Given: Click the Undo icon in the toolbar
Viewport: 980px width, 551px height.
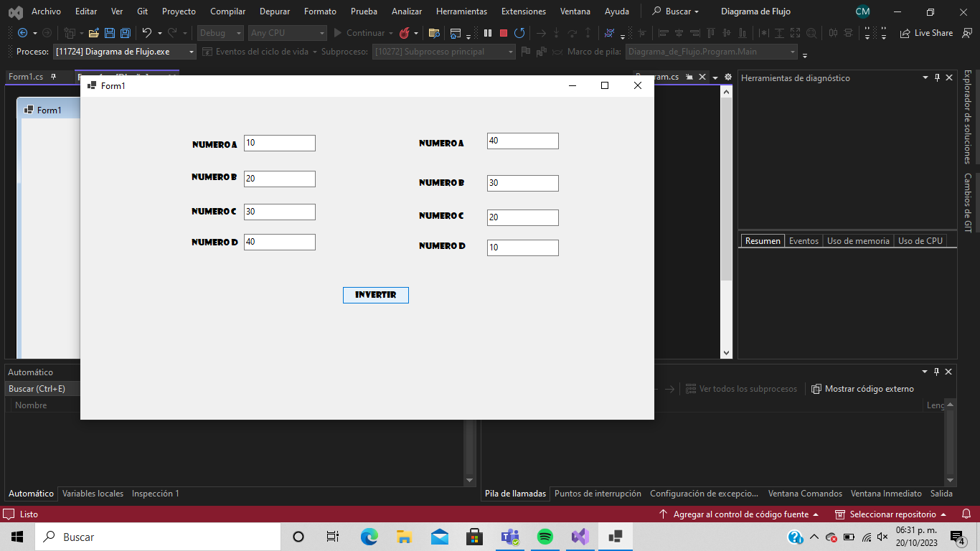Looking at the screenshot, I should pyautogui.click(x=149, y=32).
